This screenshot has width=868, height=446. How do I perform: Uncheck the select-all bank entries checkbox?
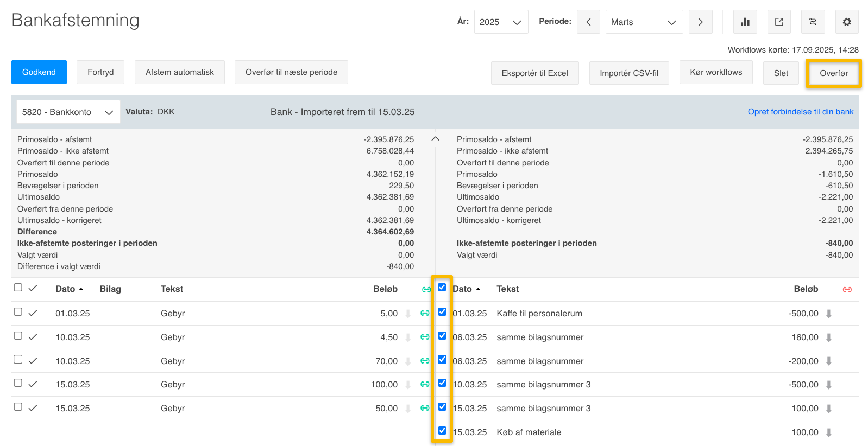[x=442, y=288]
